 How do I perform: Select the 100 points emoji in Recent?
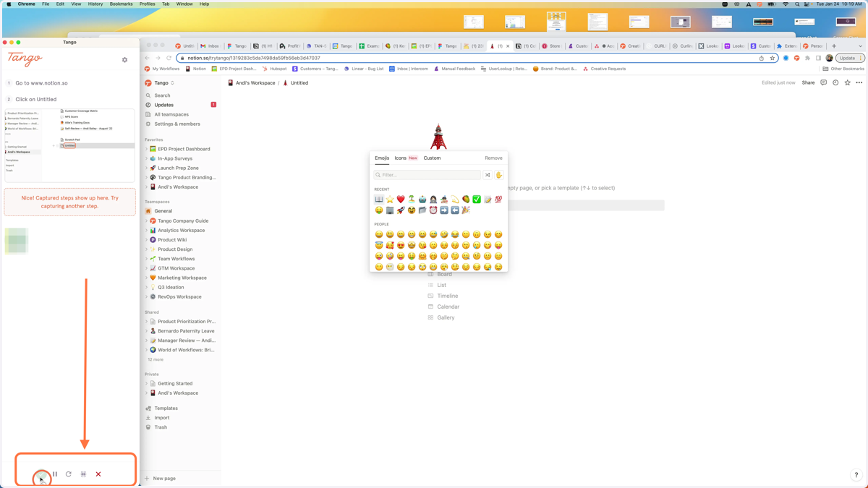[x=498, y=200]
